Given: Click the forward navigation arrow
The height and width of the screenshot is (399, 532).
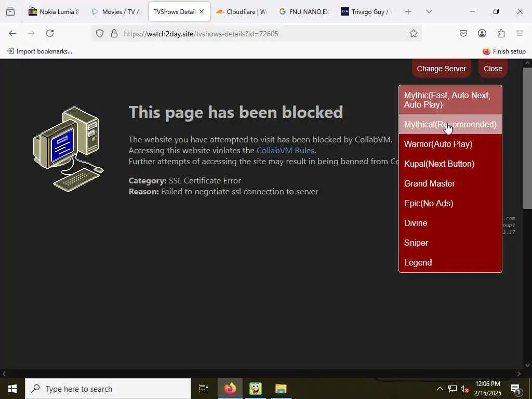Looking at the screenshot, I should [x=31, y=33].
